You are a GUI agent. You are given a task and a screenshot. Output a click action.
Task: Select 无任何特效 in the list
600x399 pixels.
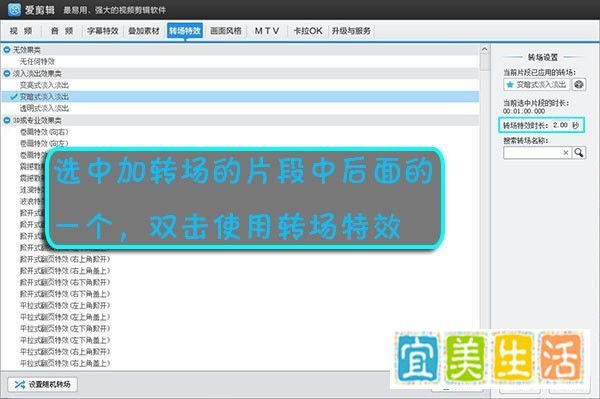click(37, 62)
